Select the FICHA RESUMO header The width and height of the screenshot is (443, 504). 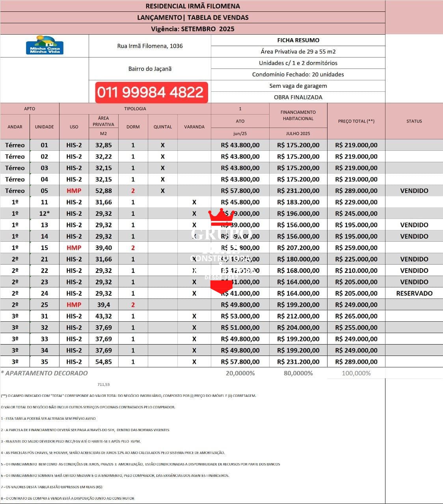click(x=298, y=40)
